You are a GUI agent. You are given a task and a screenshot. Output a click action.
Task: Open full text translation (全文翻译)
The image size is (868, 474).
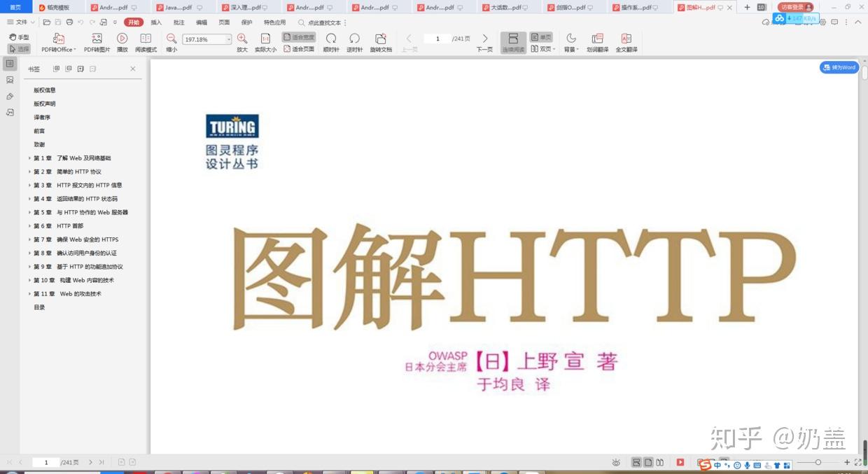pos(626,43)
